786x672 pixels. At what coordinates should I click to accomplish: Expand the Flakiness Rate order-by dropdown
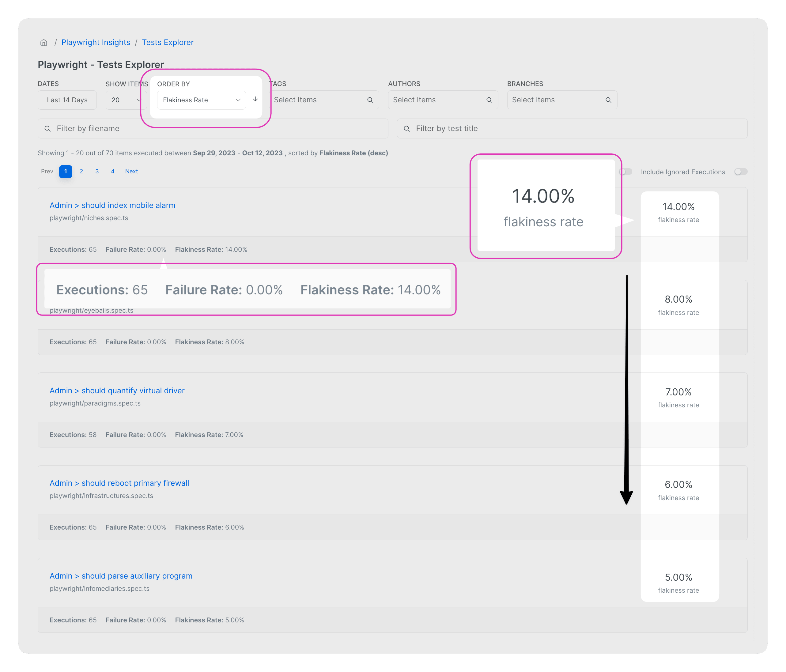tap(202, 100)
